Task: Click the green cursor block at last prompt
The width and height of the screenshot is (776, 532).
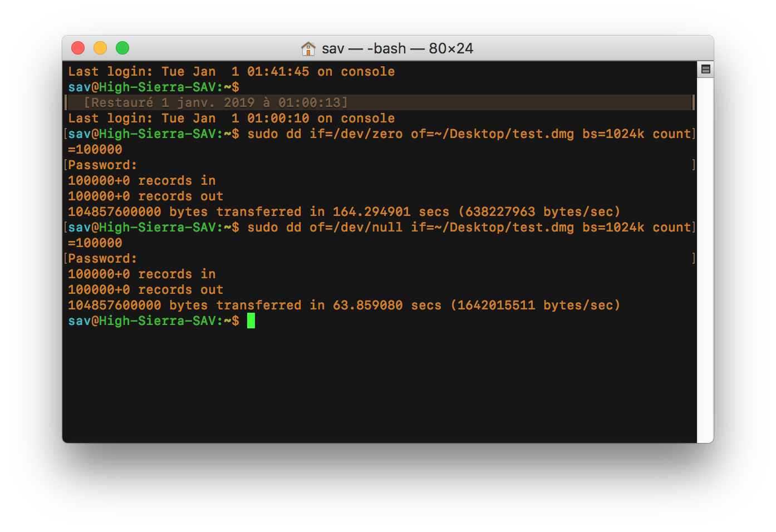Action: [x=251, y=321]
